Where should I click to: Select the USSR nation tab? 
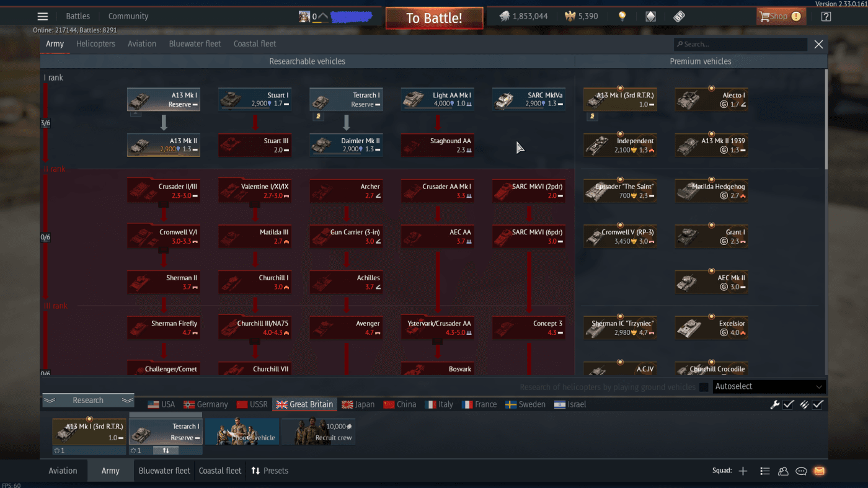pyautogui.click(x=252, y=405)
